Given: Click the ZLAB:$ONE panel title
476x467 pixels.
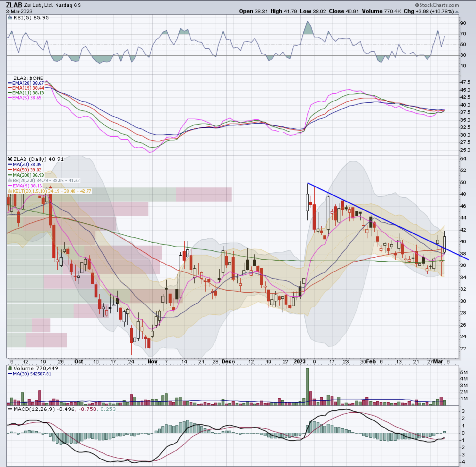Looking at the screenshot, I should point(28,78).
